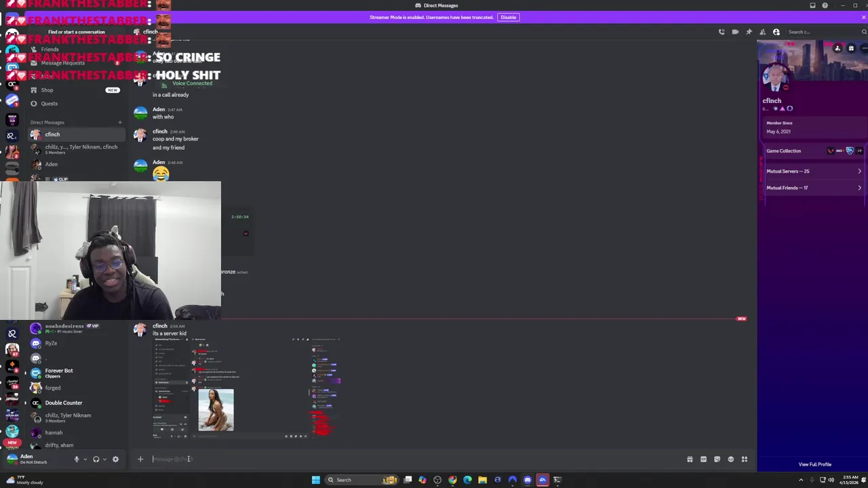Open the emoji picker icon

click(730, 460)
